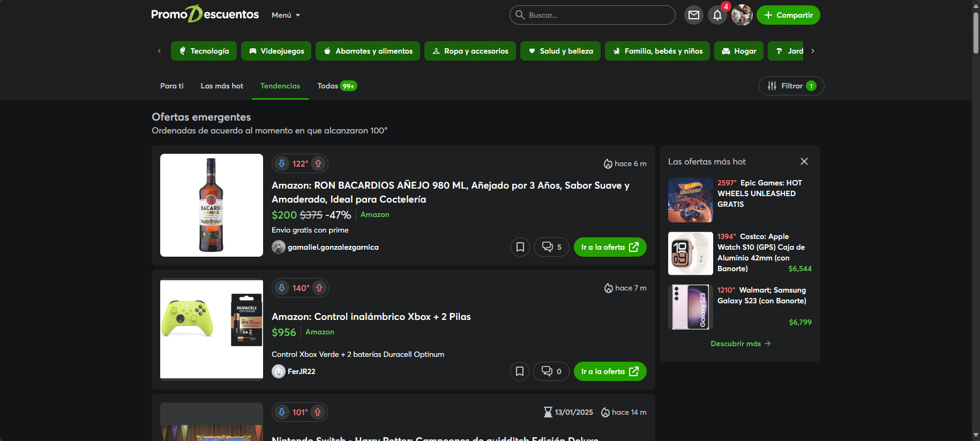Close the 'Las ofertas más hot' panel
This screenshot has width=980, height=441.
[804, 161]
